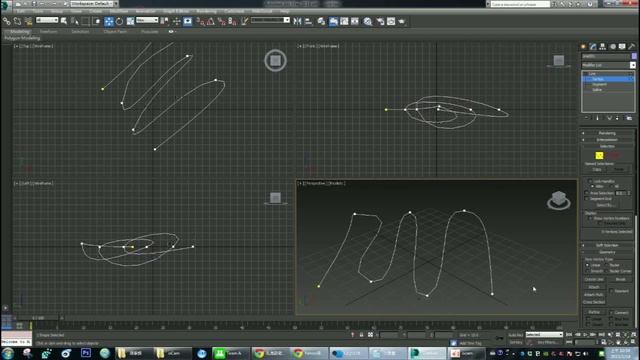Open the Customize menu
Image resolution: width=640 pixels, height=360 pixels.
[234, 11]
